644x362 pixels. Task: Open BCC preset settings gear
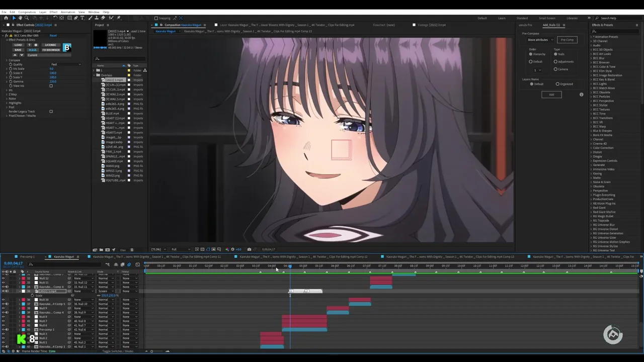[36, 45]
